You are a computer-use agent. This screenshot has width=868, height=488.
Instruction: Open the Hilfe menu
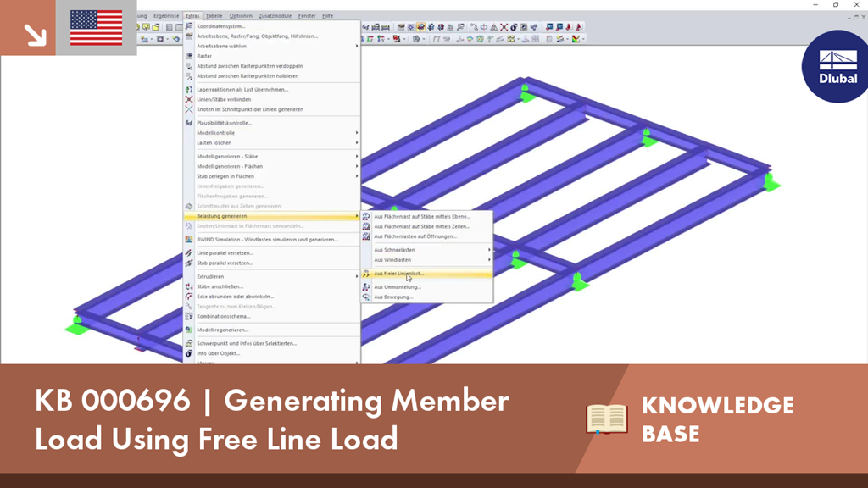(328, 16)
